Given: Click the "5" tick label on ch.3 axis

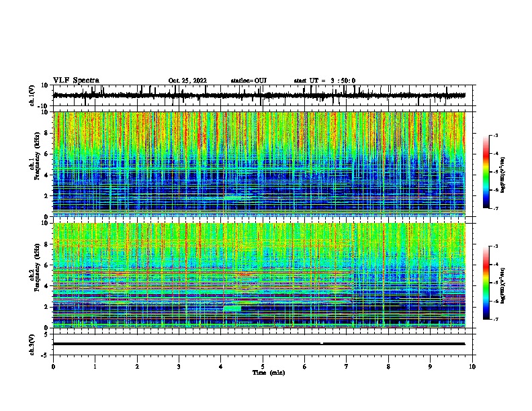Looking at the screenshot, I should pos(47,334).
